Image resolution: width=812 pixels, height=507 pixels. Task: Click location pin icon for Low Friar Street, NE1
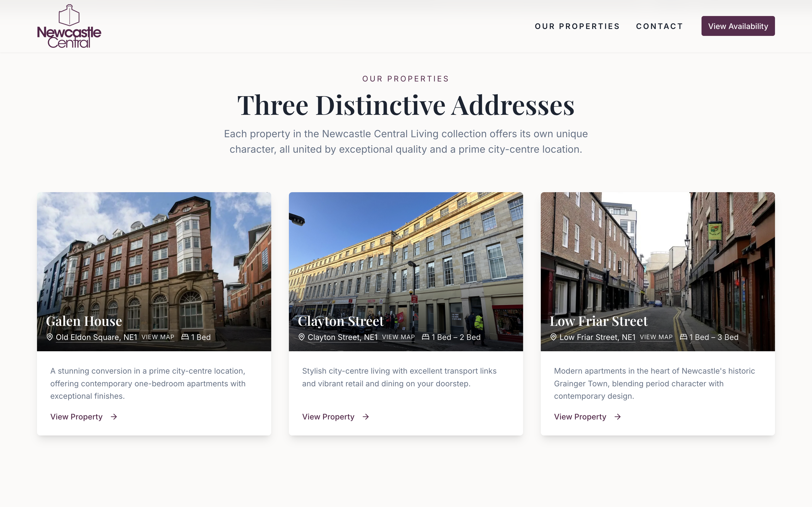(553, 337)
